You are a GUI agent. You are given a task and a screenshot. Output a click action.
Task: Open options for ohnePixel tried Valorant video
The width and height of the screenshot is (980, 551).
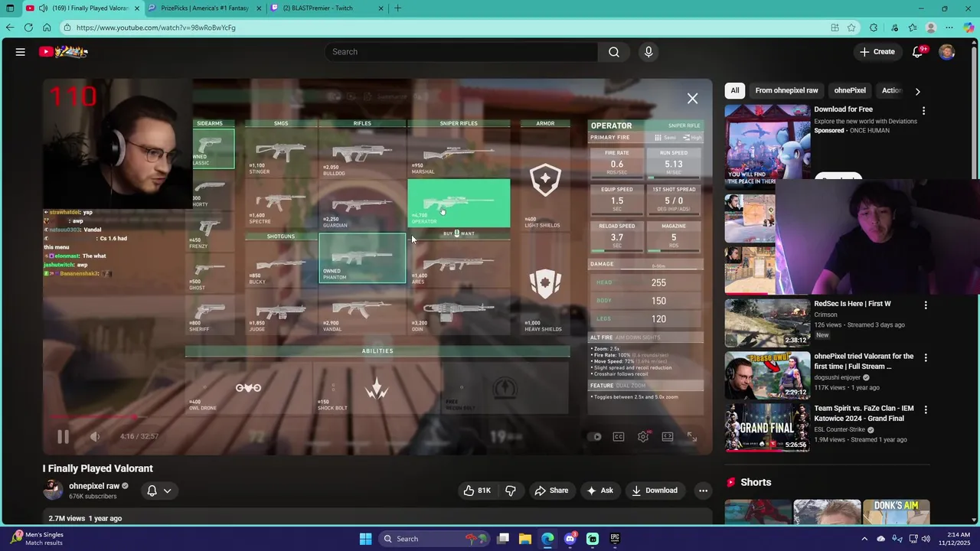pos(925,357)
